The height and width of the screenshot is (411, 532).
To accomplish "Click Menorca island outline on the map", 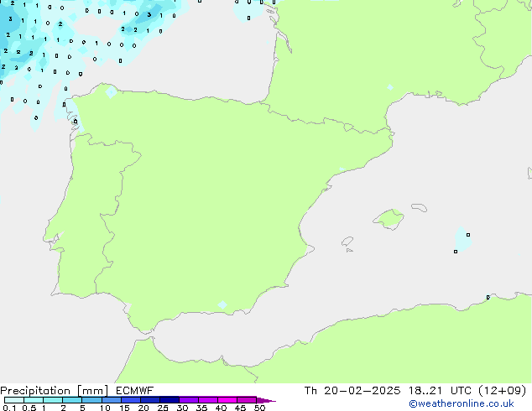I will coord(420,207).
